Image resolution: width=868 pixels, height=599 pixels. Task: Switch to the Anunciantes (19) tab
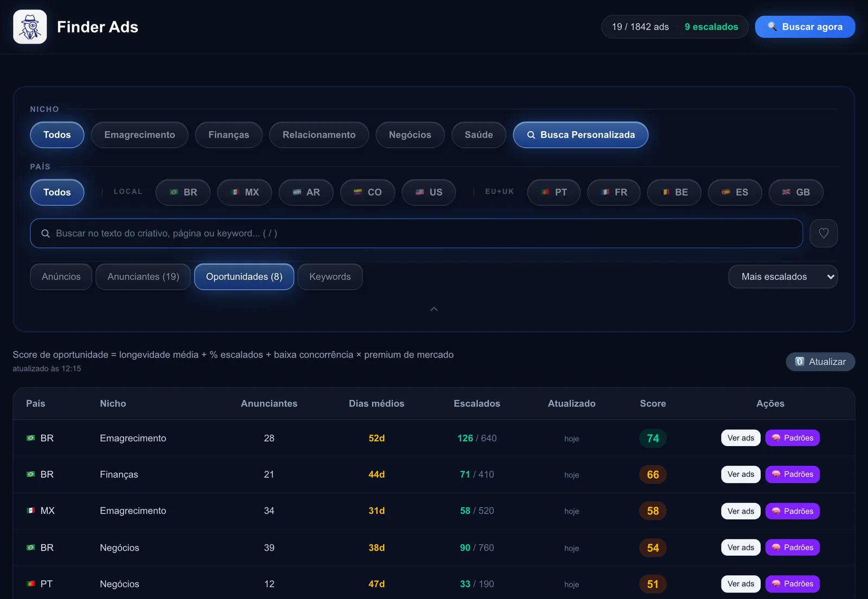(143, 276)
